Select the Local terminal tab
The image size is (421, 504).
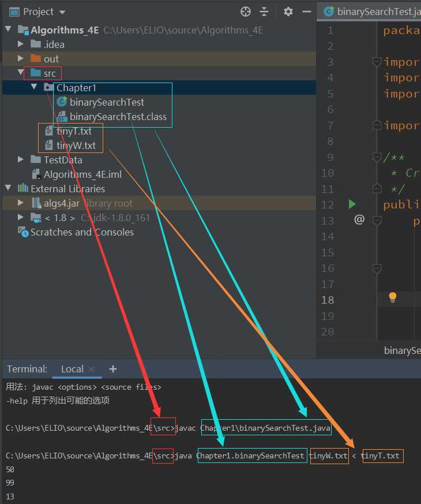72,369
